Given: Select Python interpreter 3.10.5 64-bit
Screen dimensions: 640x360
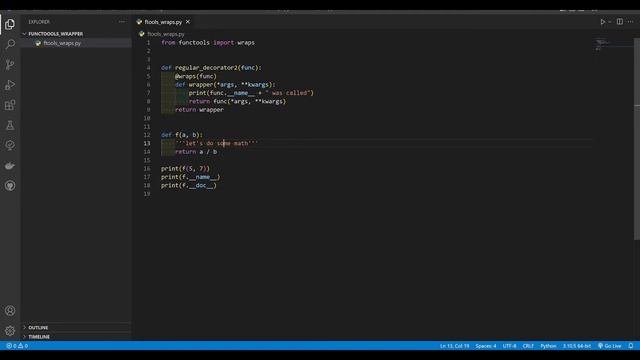Looking at the screenshot, I should click(x=577, y=346).
